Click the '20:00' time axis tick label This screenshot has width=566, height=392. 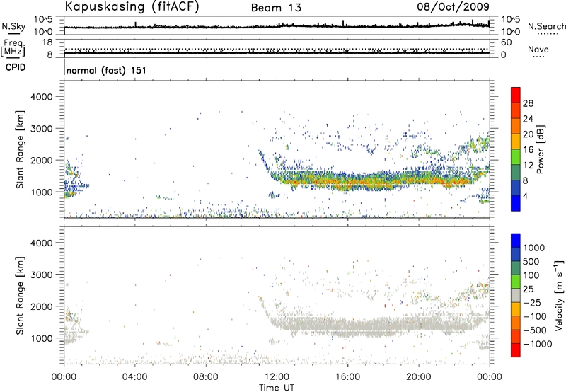(418, 377)
